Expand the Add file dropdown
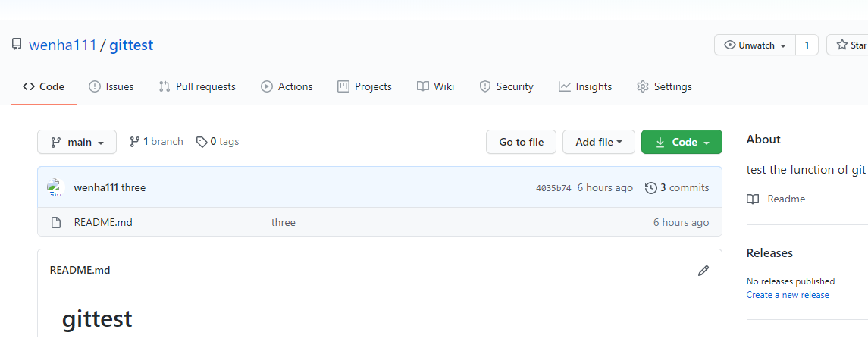This screenshot has height=345, width=868. (x=599, y=142)
